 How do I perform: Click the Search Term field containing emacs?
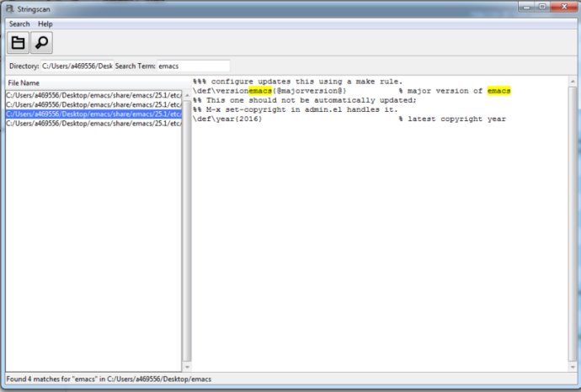[x=194, y=66]
